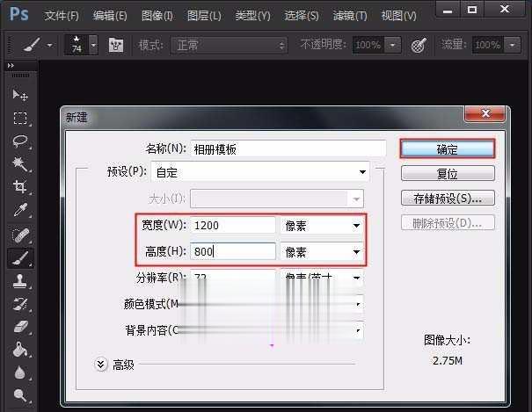Image resolution: width=532 pixels, height=412 pixels.
Task: Open the 图层(L) menu
Action: [204, 16]
